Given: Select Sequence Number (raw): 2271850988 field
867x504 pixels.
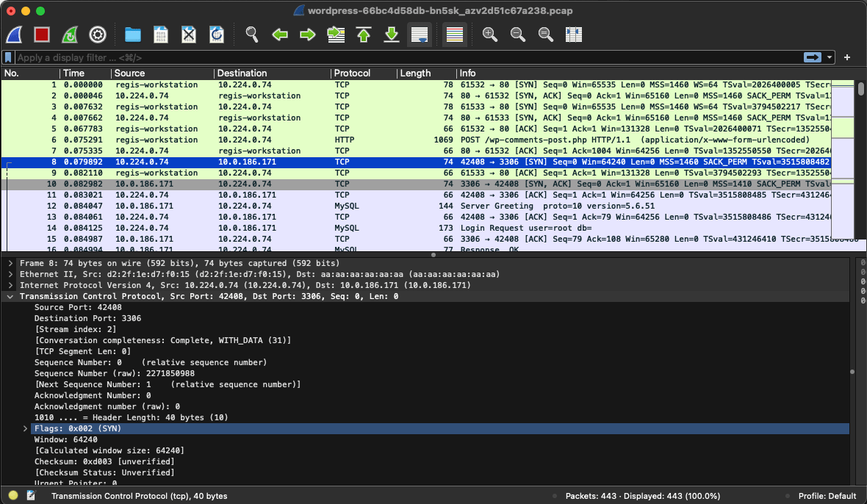Looking at the screenshot, I should click(x=115, y=373).
